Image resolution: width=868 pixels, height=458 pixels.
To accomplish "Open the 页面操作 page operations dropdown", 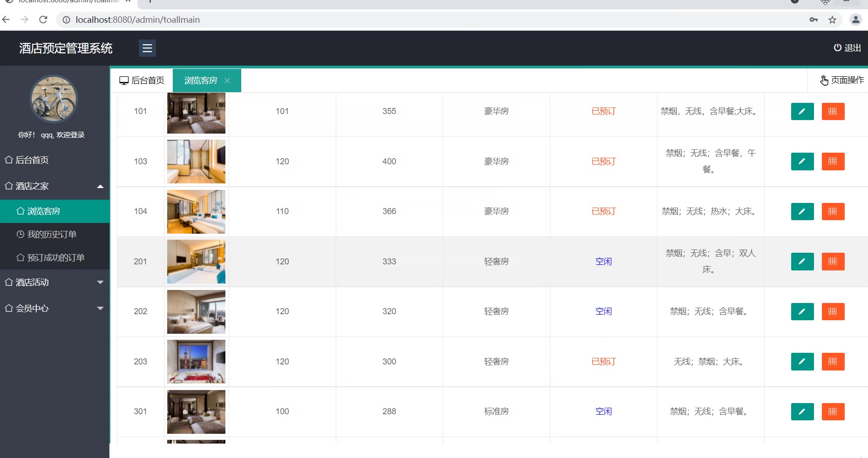I will coord(842,80).
